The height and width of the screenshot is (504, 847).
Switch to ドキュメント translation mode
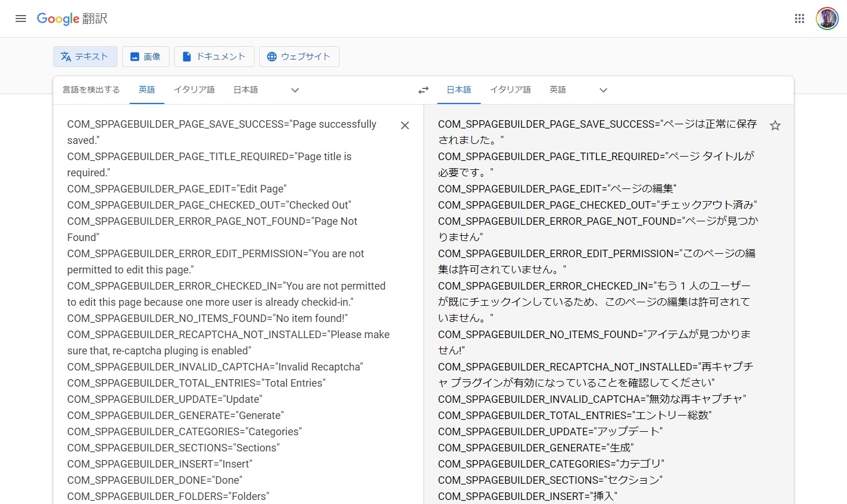pos(214,57)
